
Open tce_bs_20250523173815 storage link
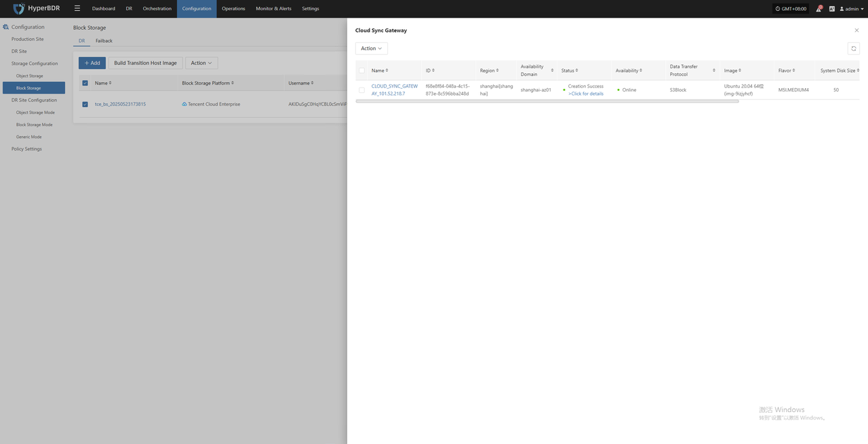pyautogui.click(x=120, y=104)
